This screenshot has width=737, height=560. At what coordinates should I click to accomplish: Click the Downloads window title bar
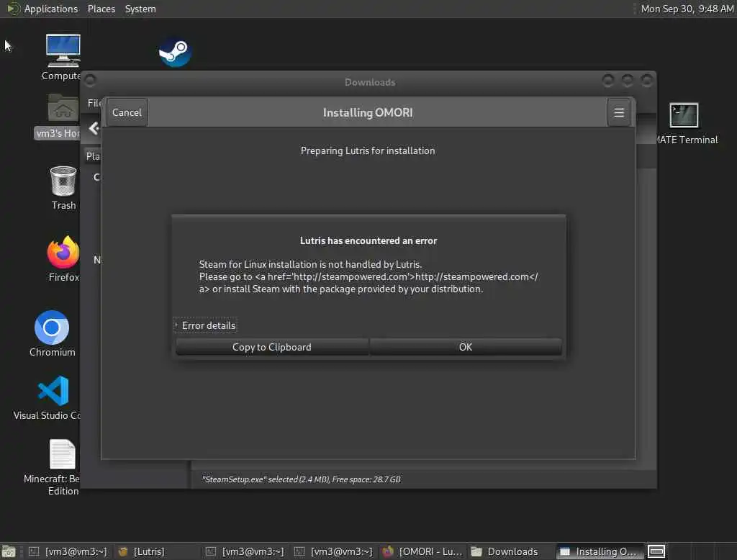coord(370,82)
